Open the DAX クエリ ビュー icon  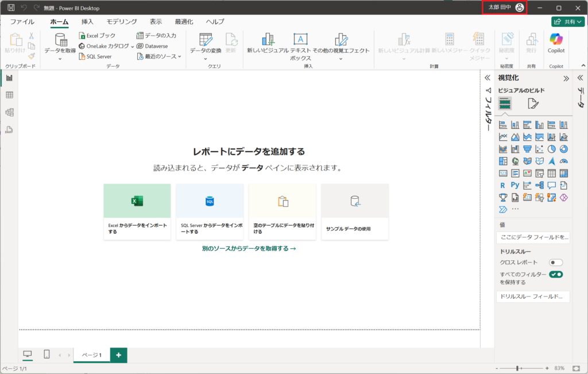point(9,130)
